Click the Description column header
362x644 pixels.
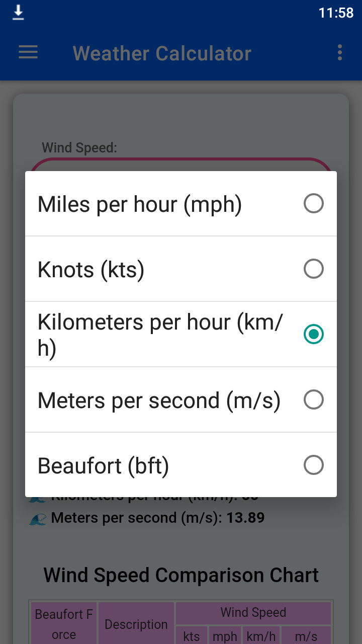coord(136,624)
